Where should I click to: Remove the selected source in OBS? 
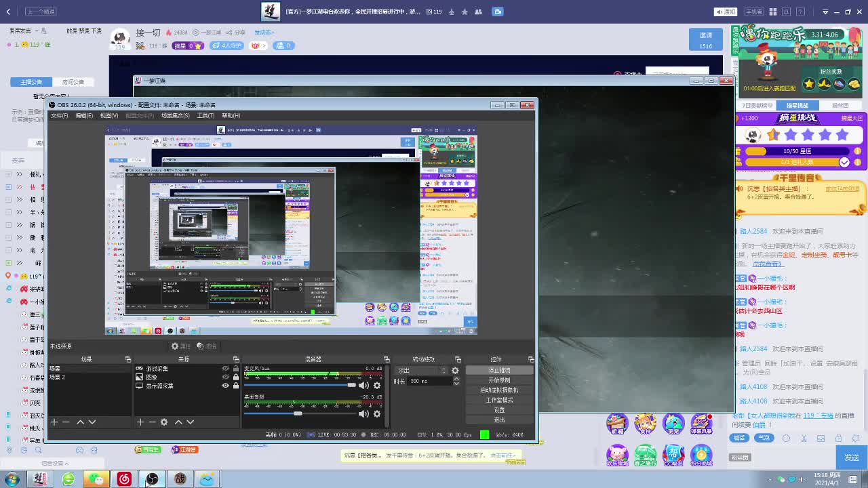click(x=152, y=422)
